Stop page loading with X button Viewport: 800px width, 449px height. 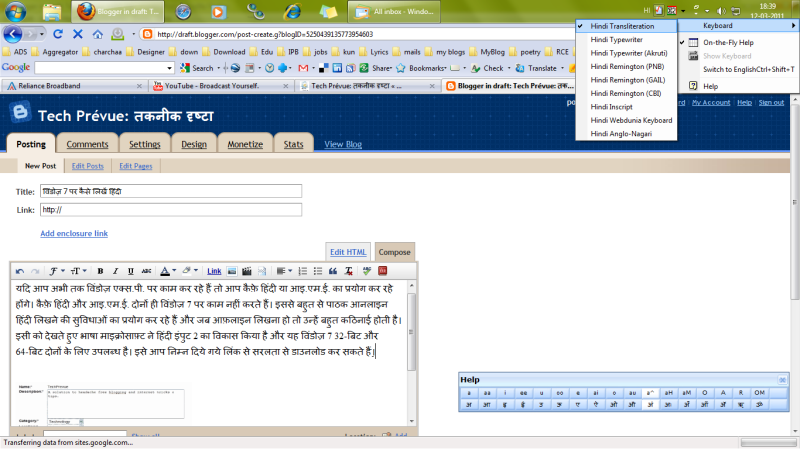point(78,34)
